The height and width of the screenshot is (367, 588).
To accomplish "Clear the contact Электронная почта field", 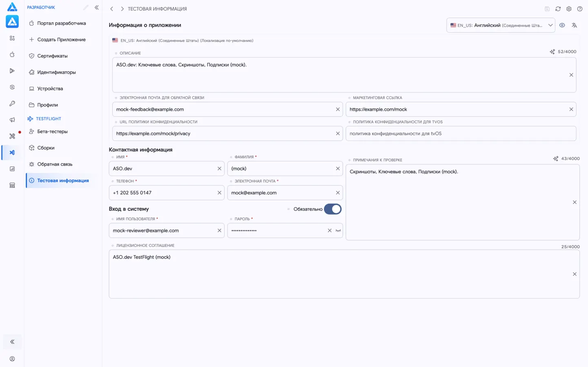I will pos(338,193).
